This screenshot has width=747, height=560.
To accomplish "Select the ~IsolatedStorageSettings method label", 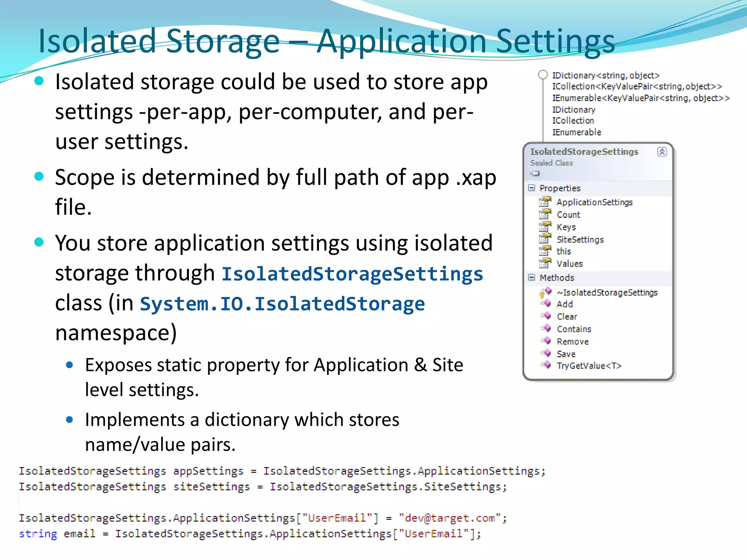I will tap(607, 292).
